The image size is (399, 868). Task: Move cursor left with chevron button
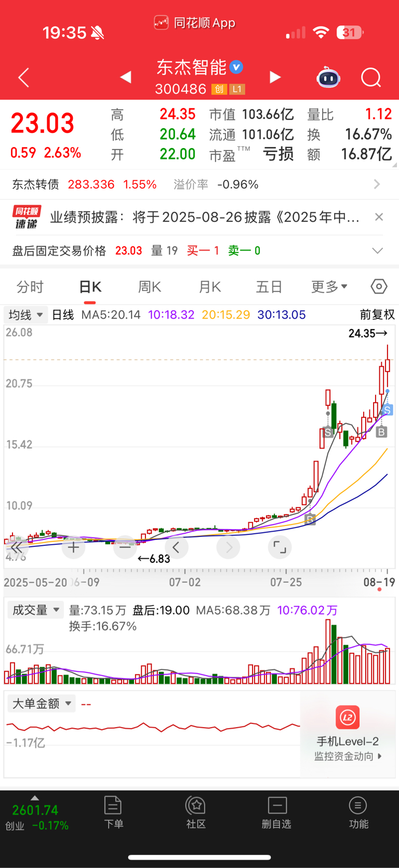pyautogui.click(x=176, y=547)
